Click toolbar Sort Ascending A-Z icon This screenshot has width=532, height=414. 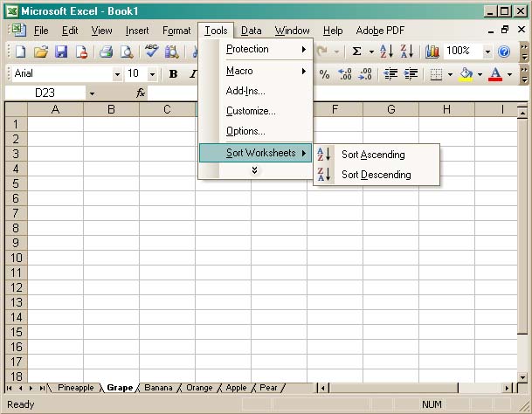pos(386,52)
